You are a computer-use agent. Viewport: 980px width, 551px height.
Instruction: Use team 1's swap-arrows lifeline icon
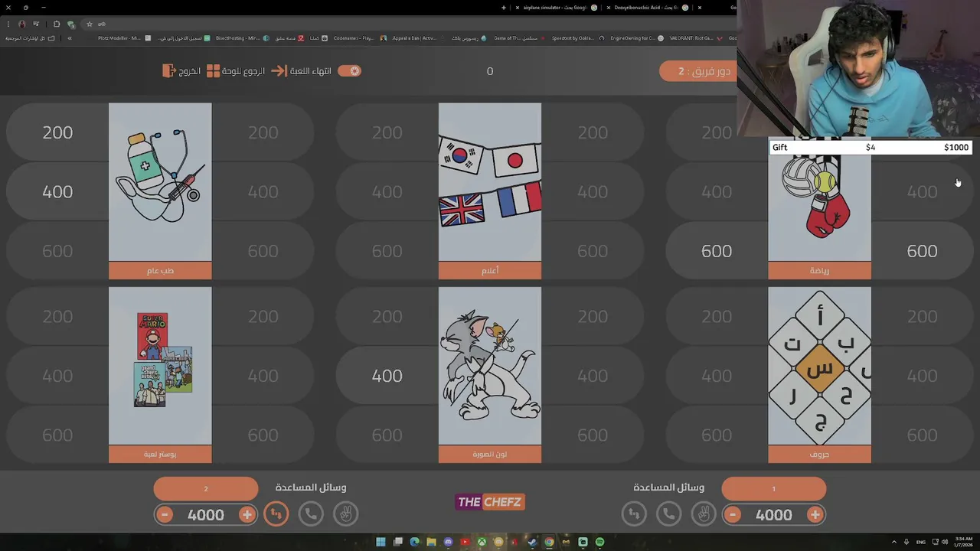click(x=634, y=514)
